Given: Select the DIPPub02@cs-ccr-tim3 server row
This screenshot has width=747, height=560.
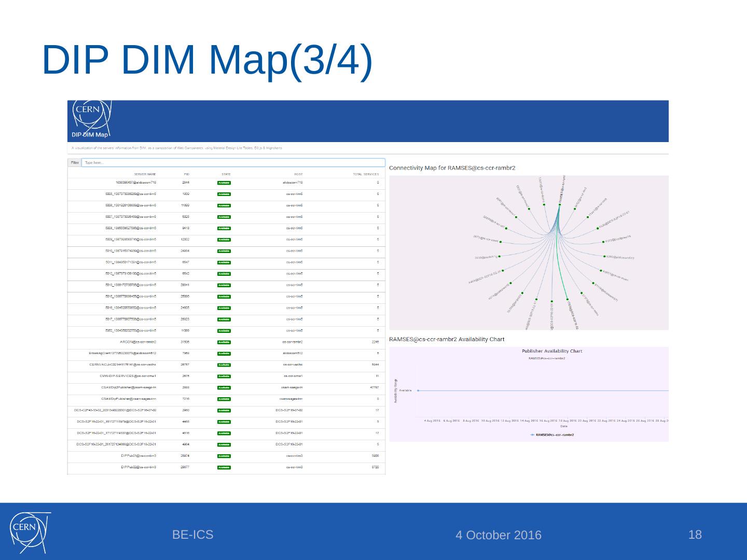Looking at the screenshot, I should tap(138, 468).
